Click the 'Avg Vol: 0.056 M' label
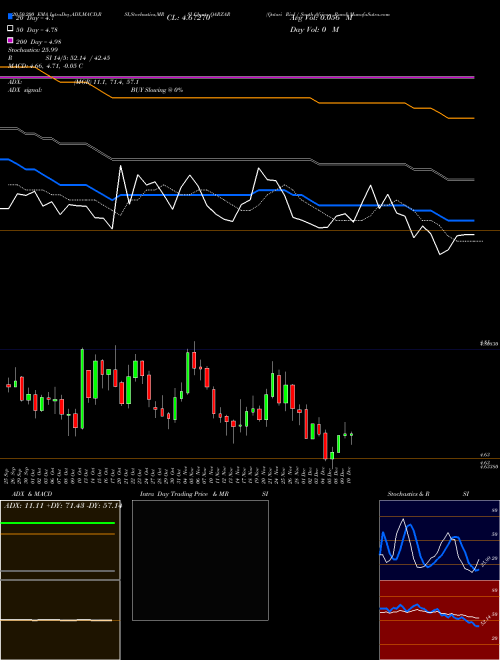The width and height of the screenshot is (500, 660). click(321, 18)
